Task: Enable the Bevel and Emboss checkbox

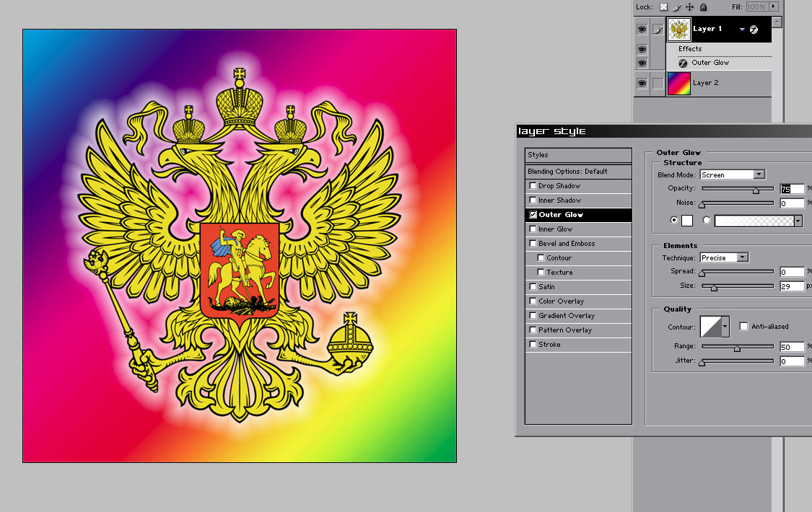Action: coord(533,244)
